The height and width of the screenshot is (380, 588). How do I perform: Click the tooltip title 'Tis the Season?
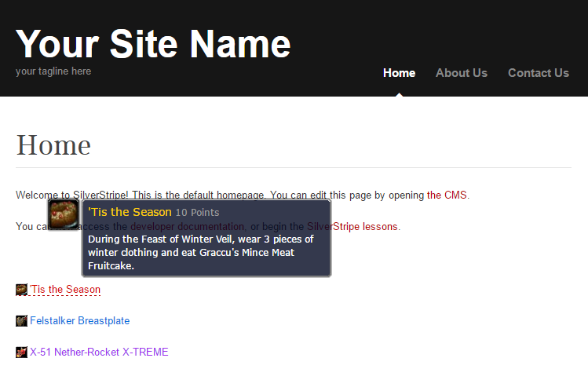(x=130, y=212)
